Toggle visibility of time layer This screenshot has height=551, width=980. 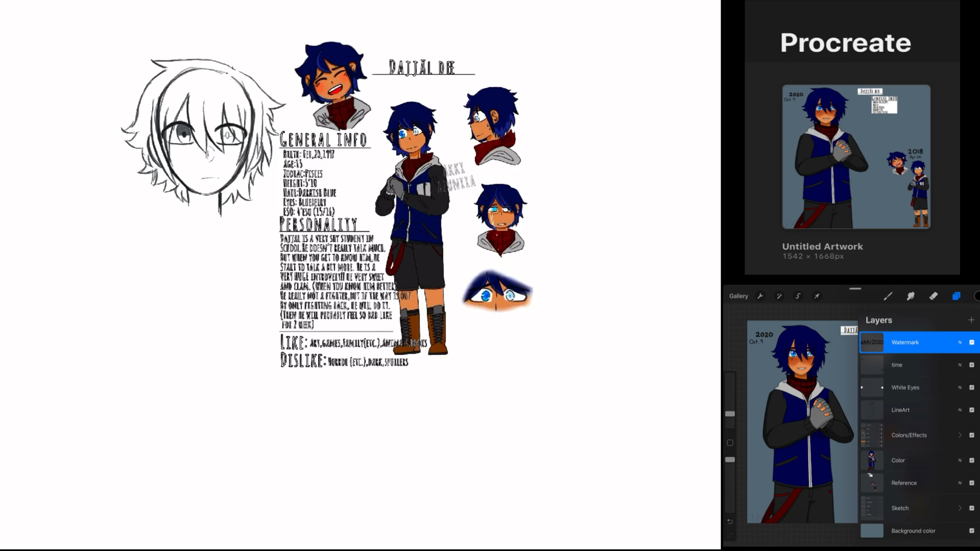pos(972,365)
